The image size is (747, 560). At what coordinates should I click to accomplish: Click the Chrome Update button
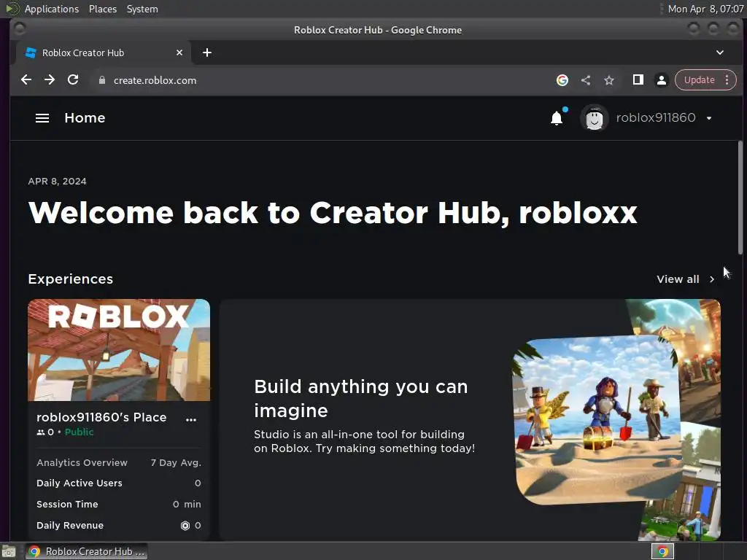point(699,80)
